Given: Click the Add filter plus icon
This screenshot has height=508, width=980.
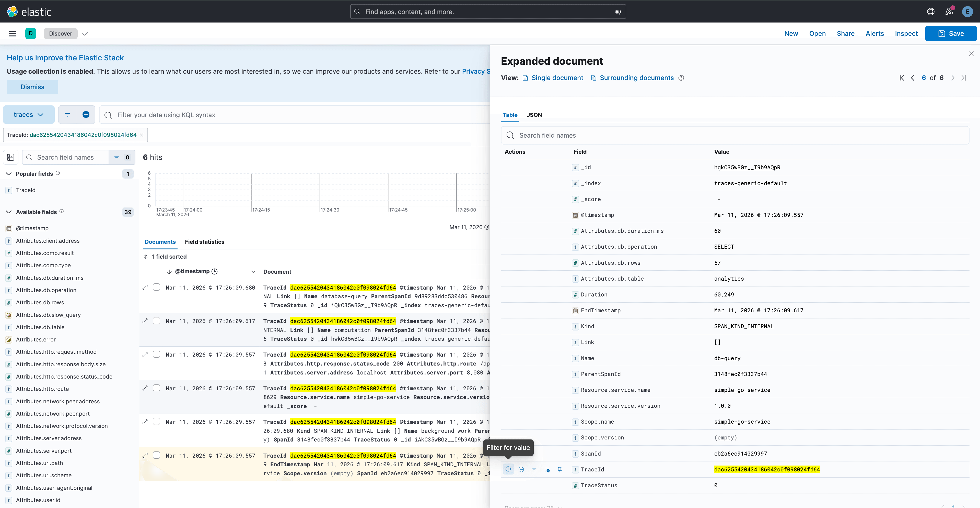Looking at the screenshot, I should [86, 115].
